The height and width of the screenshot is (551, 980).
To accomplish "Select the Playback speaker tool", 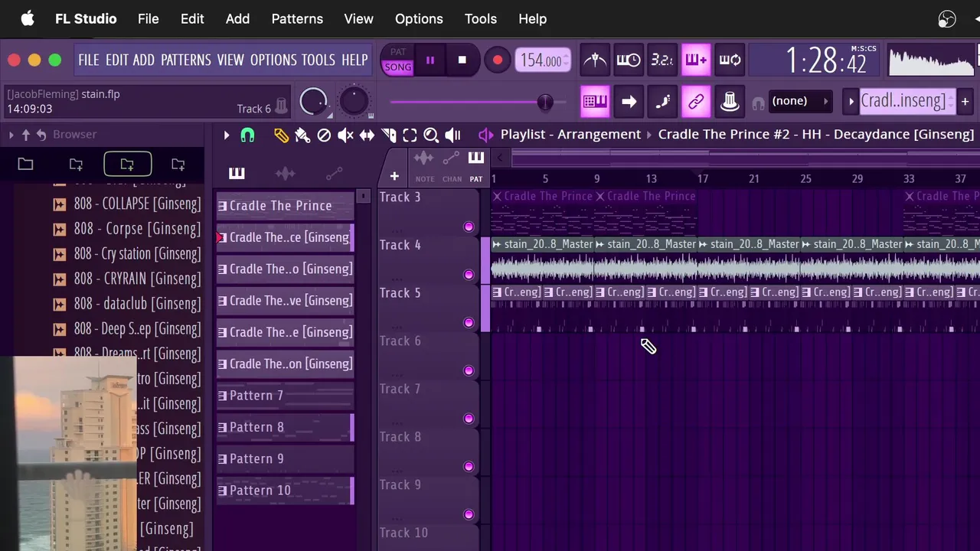I will (x=452, y=135).
